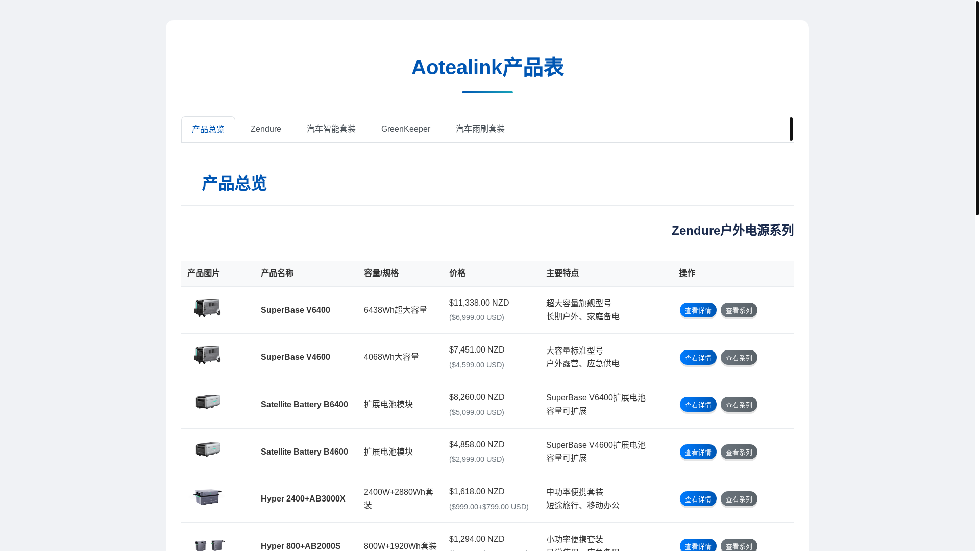
Task: Click the Satellite Battery B4600 product image
Action: pyautogui.click(x=208, y=449)
